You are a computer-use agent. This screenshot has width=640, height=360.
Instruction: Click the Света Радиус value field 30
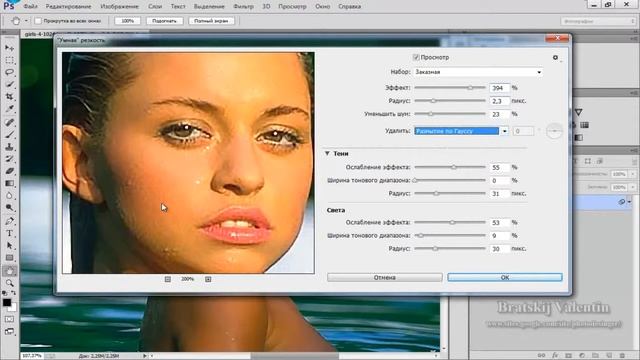tap(500, 249)
